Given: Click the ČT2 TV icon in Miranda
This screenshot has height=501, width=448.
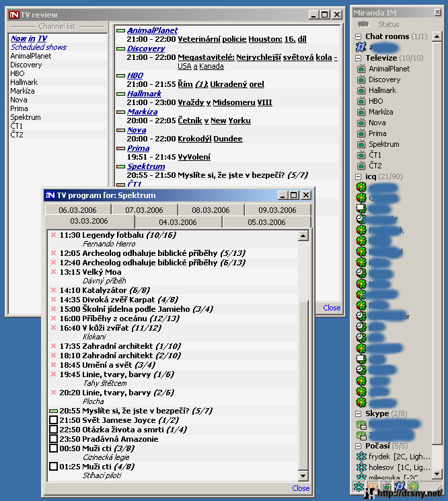Looking at the screenshot, I should point(361,166).
